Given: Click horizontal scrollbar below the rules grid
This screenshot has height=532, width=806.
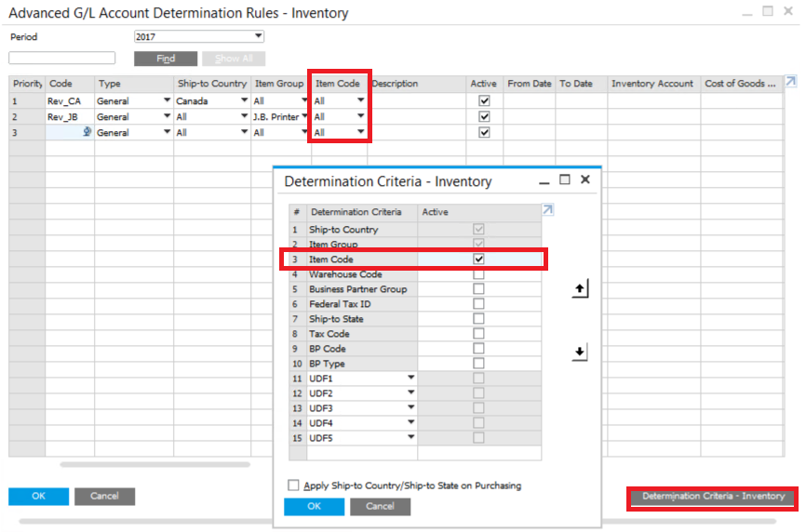Looking at the screenshot, I should point(154,463).
